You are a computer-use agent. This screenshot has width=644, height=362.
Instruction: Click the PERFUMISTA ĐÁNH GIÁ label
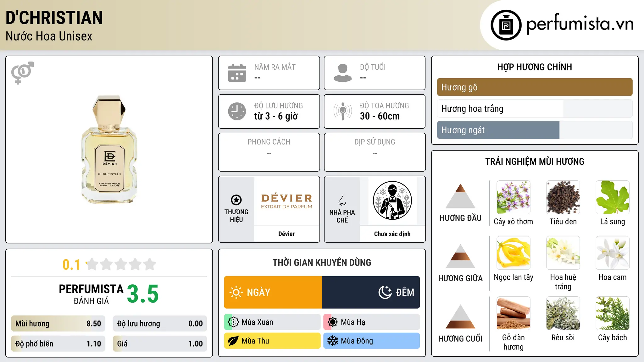click(91, 294)
